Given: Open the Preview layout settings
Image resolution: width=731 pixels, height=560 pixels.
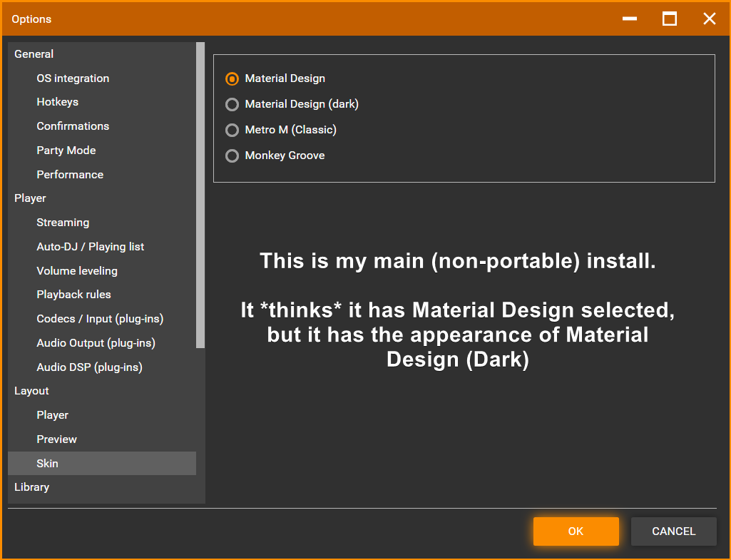Looking at the screenshot, I should [56, 439].
